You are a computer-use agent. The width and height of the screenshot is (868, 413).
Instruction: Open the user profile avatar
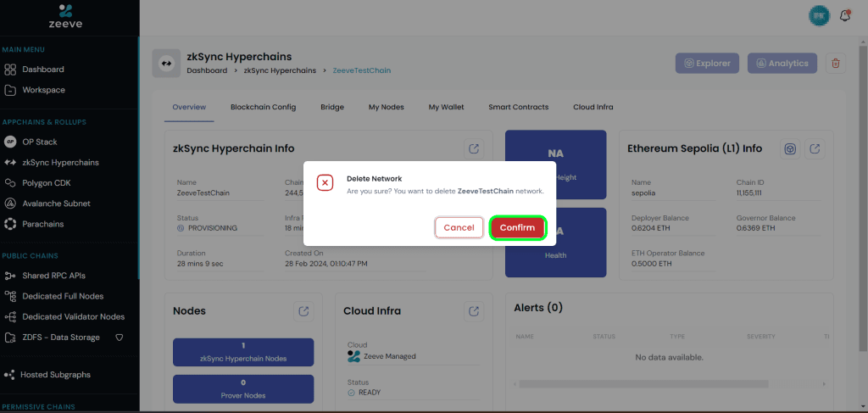coord(820,16)
